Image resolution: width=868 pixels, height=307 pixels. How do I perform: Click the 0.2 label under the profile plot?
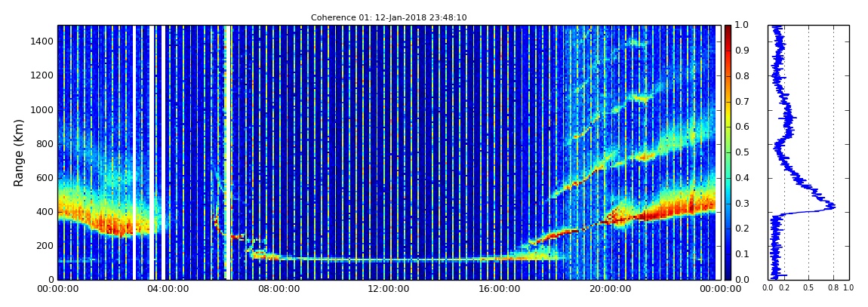[784, 287]
